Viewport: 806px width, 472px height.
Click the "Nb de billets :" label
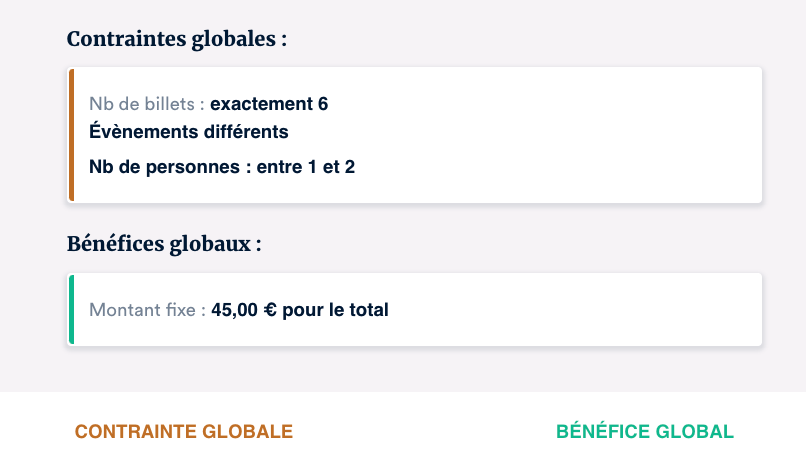[147, 104]
